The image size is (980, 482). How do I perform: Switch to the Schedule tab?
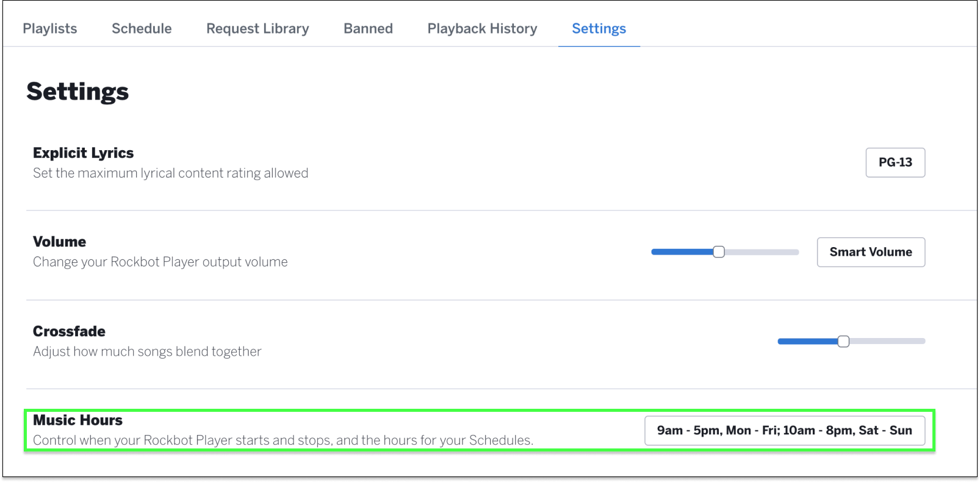142,29
